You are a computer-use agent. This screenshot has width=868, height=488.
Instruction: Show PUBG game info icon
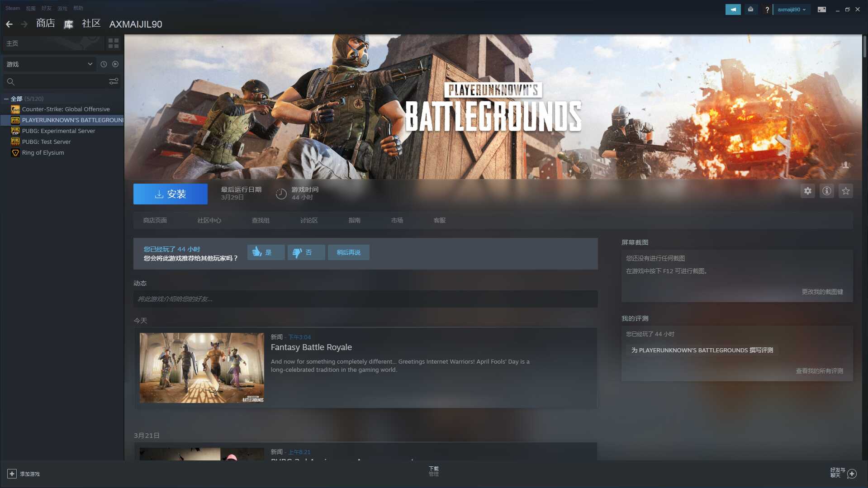826,191
